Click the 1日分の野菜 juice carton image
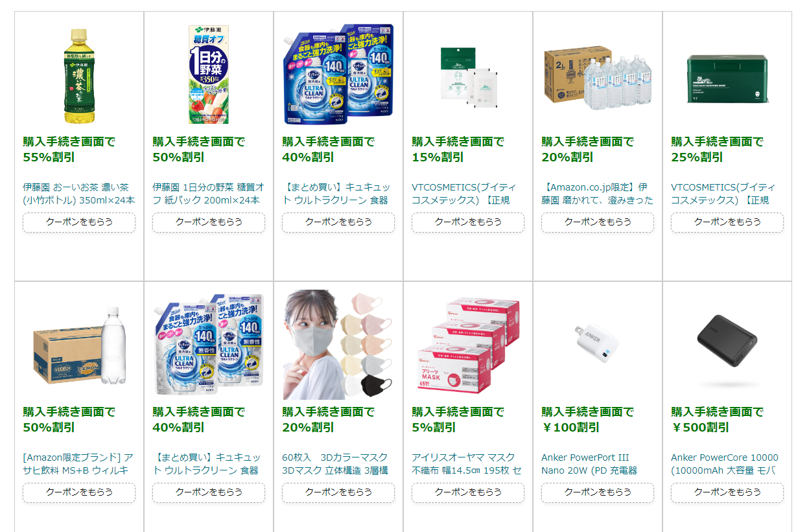Image resolution: width=809 pixels, height=532 pixels. point(209,75)
